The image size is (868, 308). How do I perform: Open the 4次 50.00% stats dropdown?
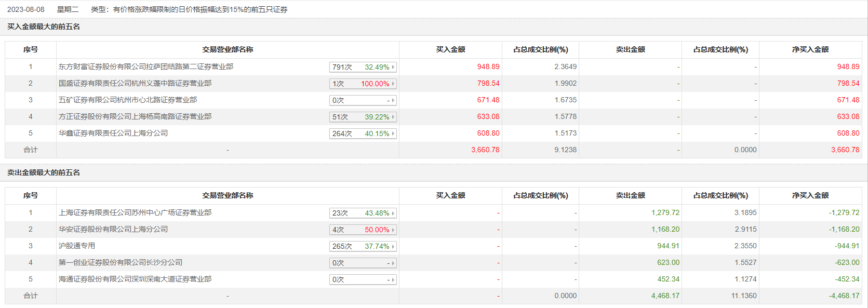363,230
